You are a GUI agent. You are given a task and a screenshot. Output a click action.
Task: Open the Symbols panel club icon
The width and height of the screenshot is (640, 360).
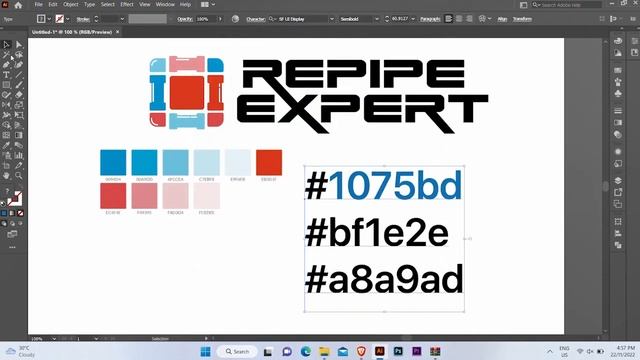coord(618,93)
